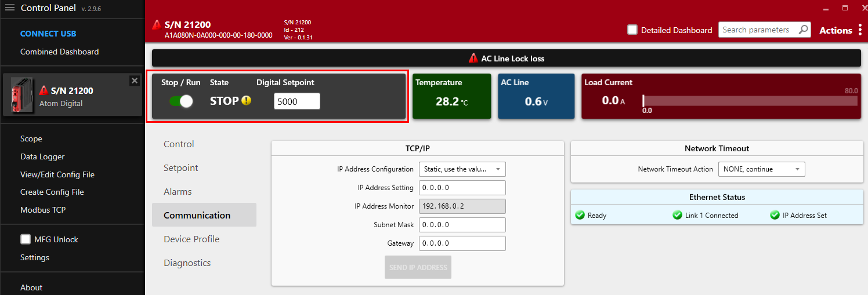Screen dimensions: 868x295
Task: Open the Actions three-dot menu
Action: (860, 30)
